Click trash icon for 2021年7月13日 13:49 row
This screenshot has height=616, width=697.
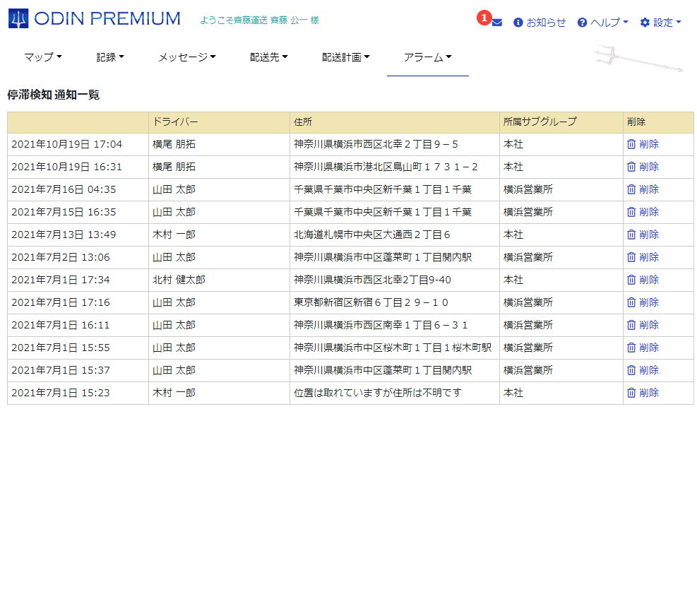click(x=631, y=235)
